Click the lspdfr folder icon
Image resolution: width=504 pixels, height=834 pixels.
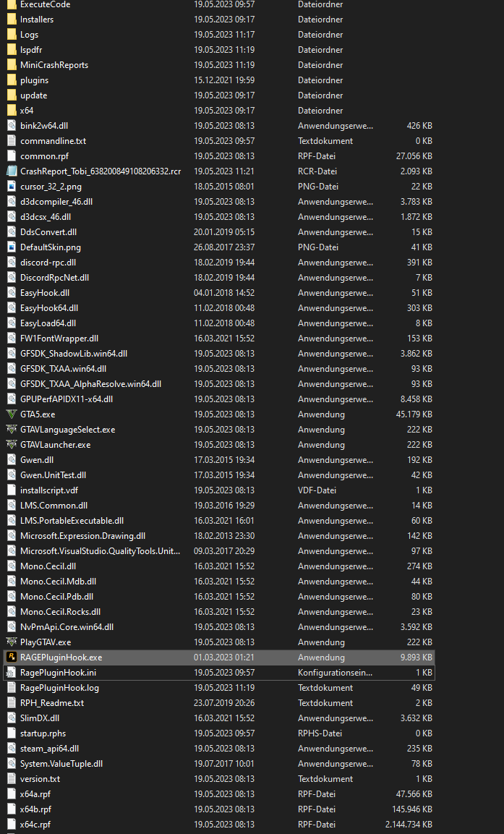coord(12,49)
